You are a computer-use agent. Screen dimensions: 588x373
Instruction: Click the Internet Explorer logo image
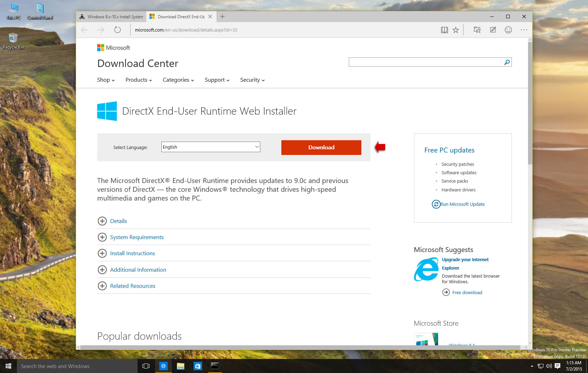426,269
